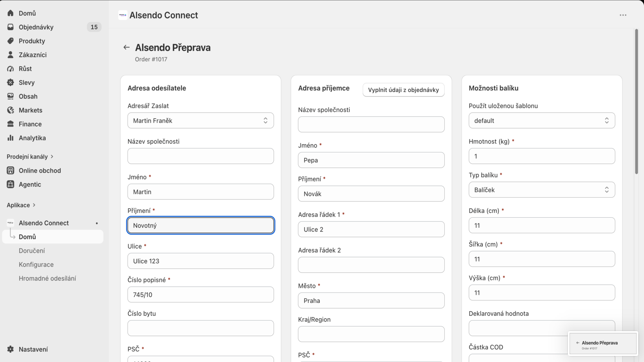Click the Agentic icon in sidebar

click(x=10, y=185)
